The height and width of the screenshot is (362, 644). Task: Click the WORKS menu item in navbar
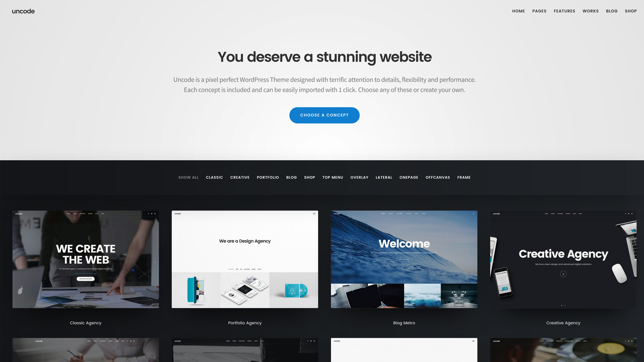(591, 11)
